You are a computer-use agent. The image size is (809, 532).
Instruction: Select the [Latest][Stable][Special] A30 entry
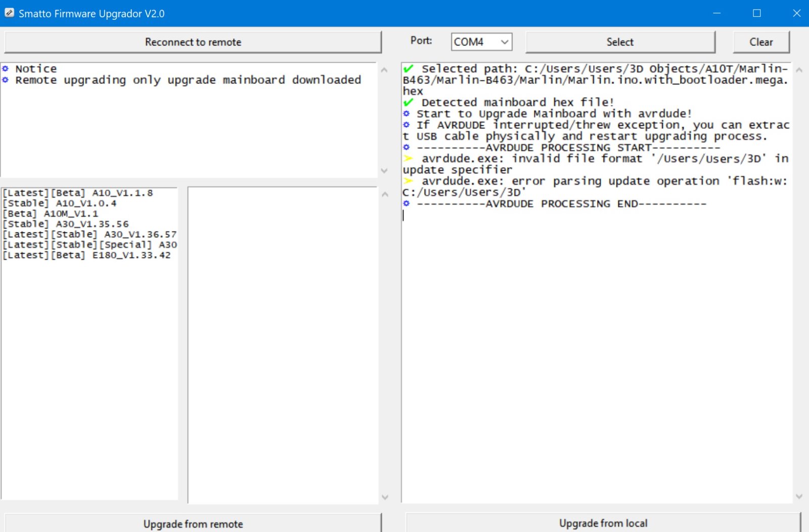(89, 245)
